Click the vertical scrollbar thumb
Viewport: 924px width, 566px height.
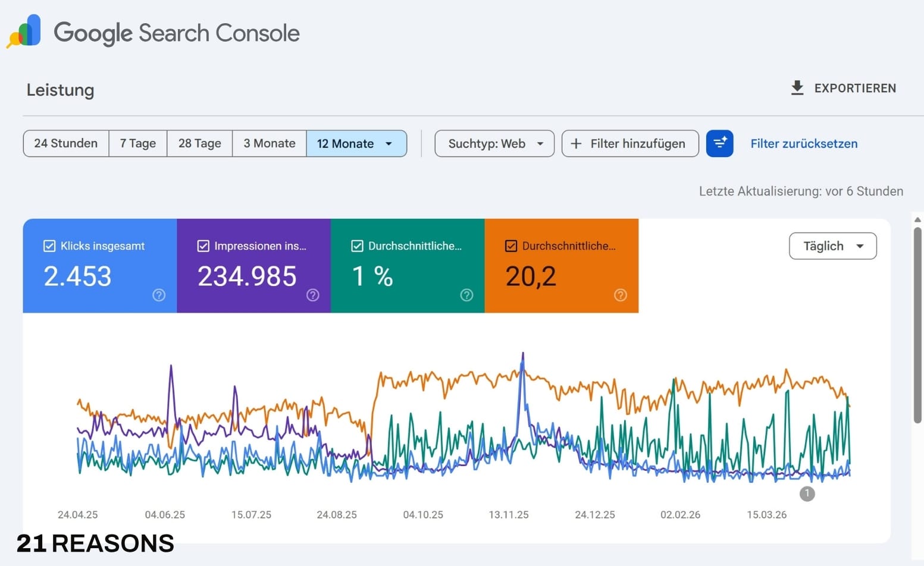tap(917, 325)
